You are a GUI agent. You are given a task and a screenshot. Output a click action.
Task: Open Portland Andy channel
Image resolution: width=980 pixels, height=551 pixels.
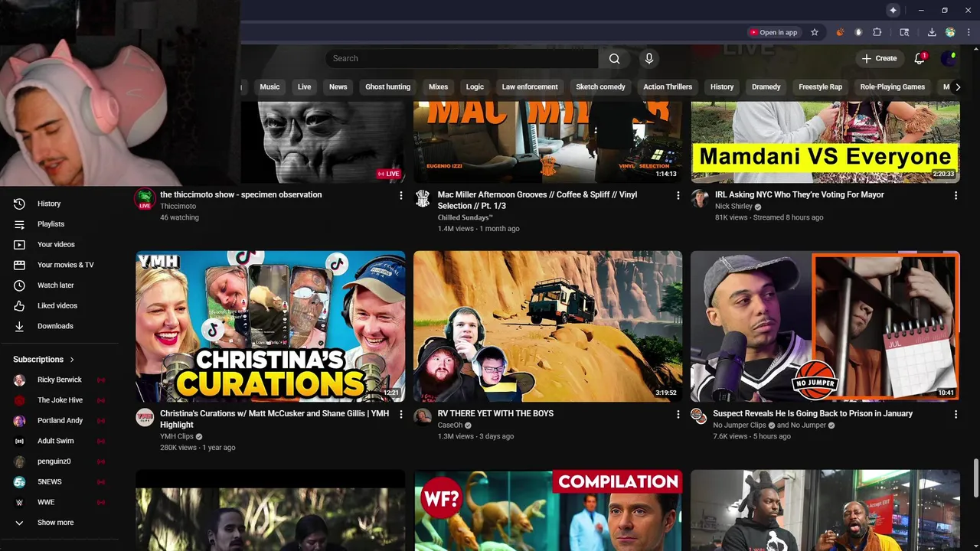59,421
